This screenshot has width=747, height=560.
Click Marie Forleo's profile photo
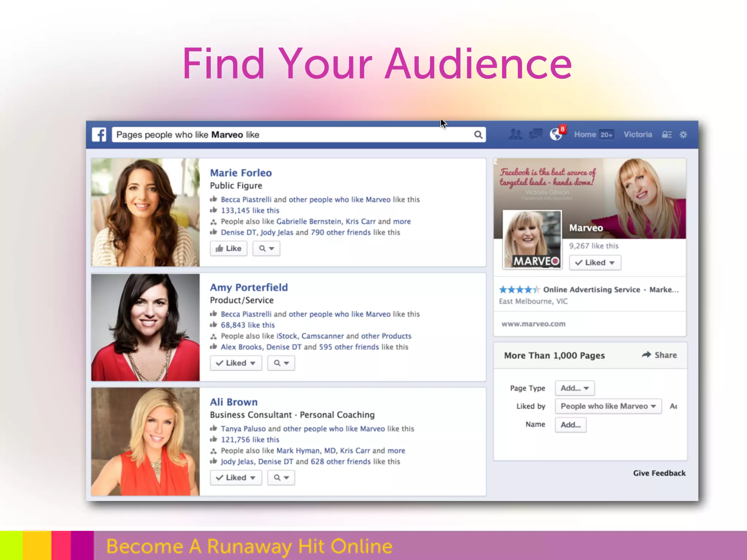point(146,212)
